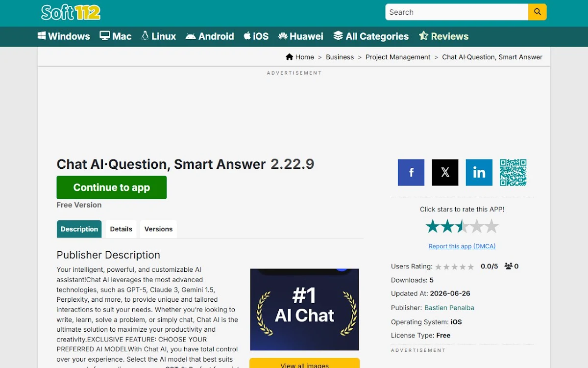Rate the app five stars

pyautogui.click(x=491, y=226)
